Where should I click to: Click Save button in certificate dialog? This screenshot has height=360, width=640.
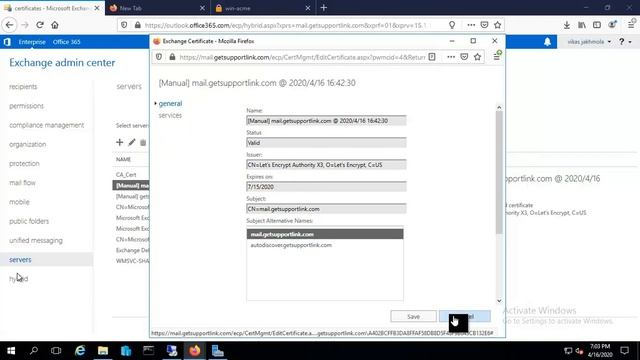point(413,316)
